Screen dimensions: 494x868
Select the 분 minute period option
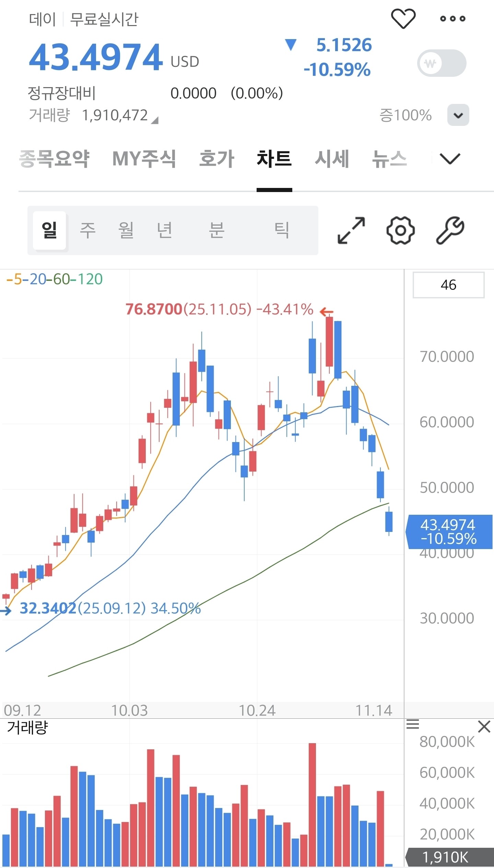pos(217,230)
